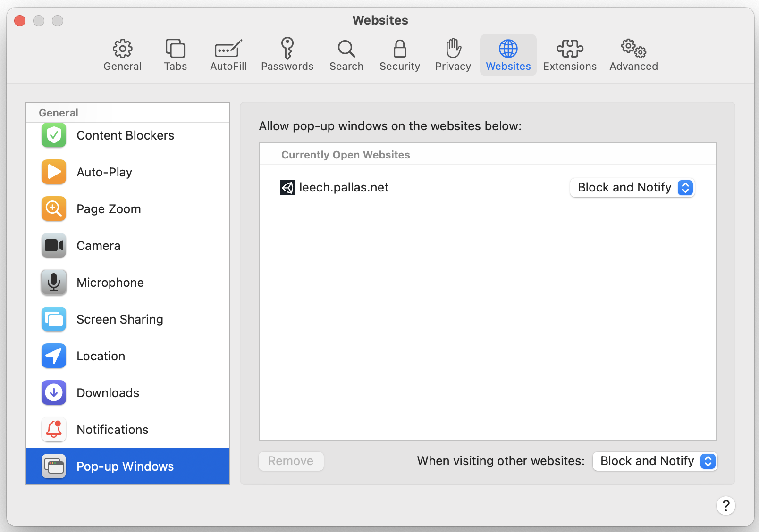The height and width of the screenshot is (532, 759).
Task: Choose the Camera icon in sidebar
Action: [x=54, y=246]
